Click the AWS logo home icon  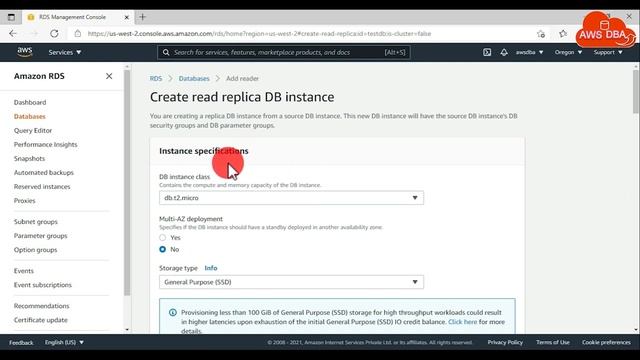pyautogui.click(x=24, y=52)
